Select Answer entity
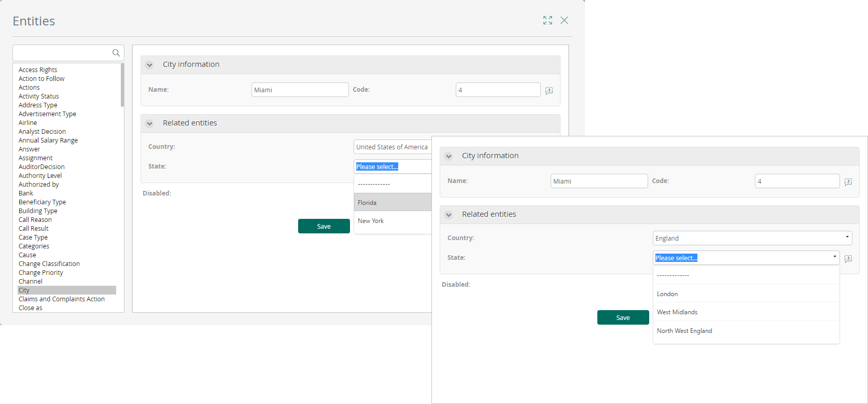The height and width of the screenshot is (404, 868). click(29, 149)
